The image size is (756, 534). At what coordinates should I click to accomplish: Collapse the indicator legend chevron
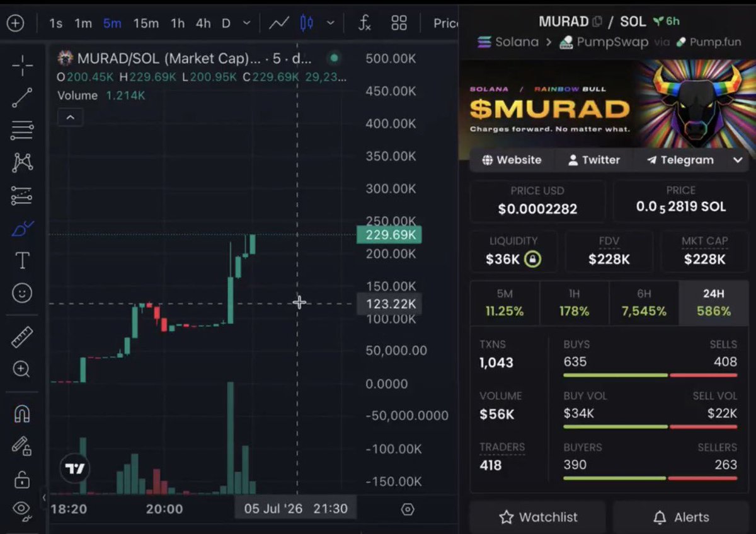pos(70,117)
